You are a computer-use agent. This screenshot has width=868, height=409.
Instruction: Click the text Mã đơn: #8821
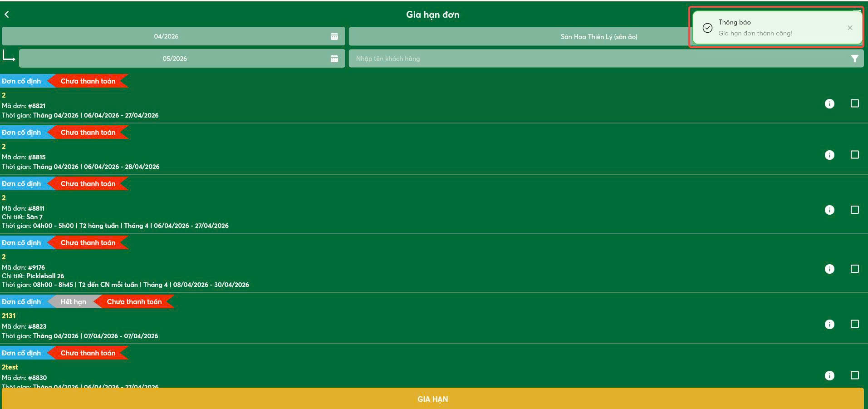24,106
